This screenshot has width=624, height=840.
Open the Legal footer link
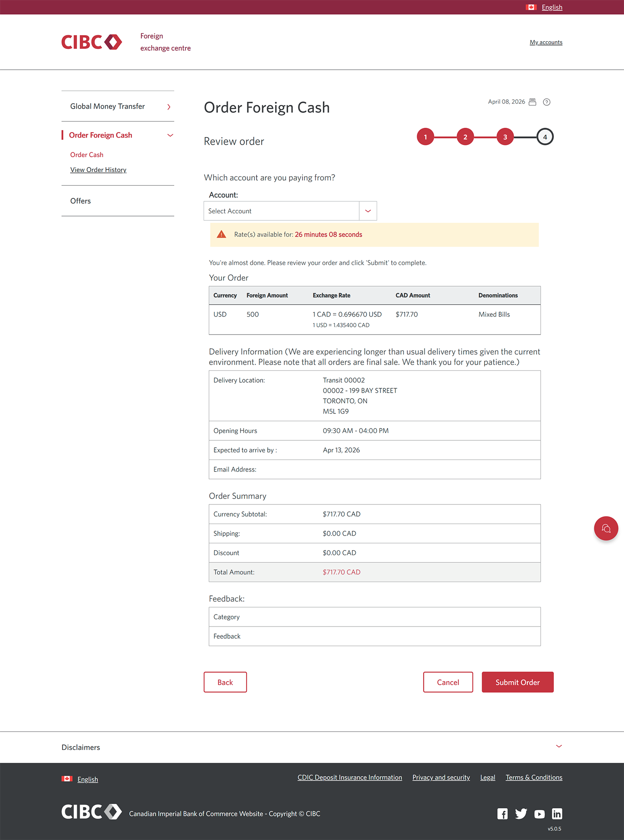[x=488, y=777]
